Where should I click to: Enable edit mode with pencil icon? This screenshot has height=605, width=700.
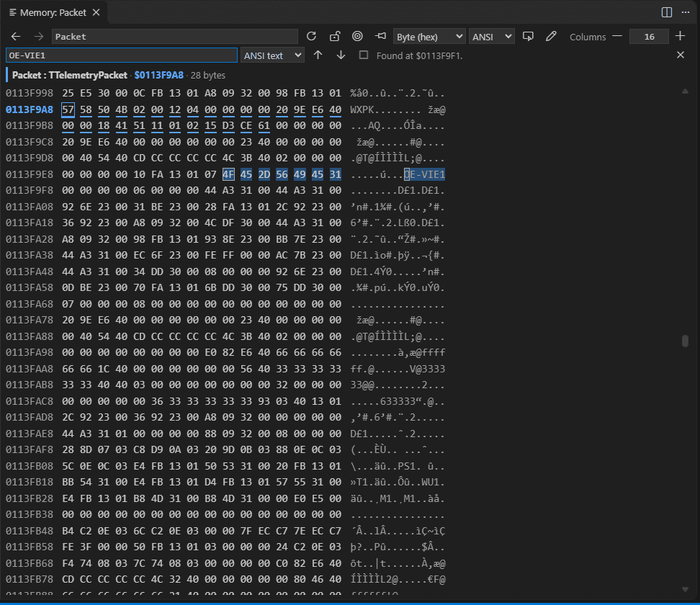[x=552, y=37]
